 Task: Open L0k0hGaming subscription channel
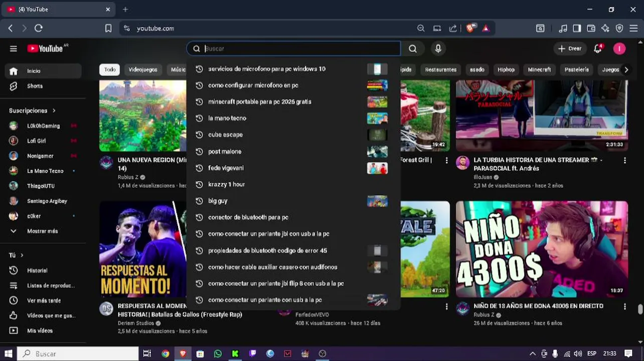[x=43, y=126]
